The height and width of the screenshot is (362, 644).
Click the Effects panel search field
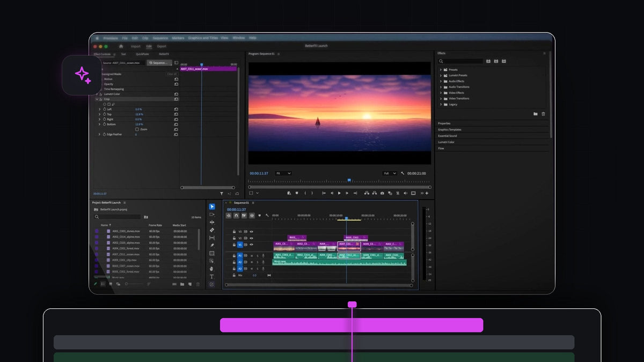pyautogui.click(x=460, y=61)
